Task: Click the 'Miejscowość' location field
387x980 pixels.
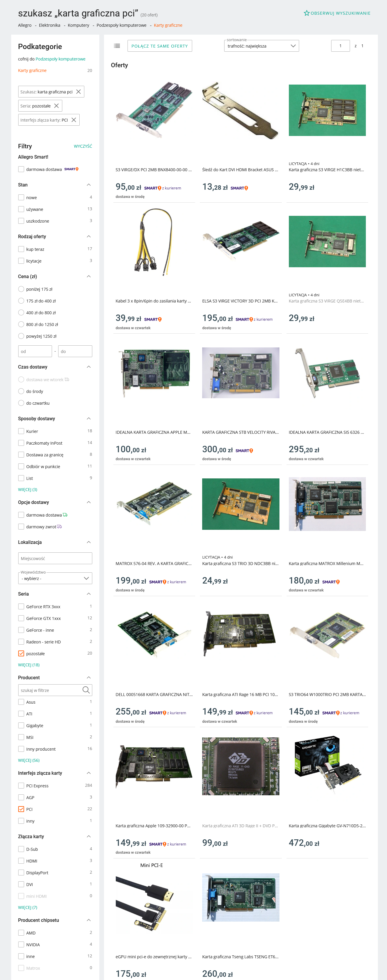Action: pos(55,559)
